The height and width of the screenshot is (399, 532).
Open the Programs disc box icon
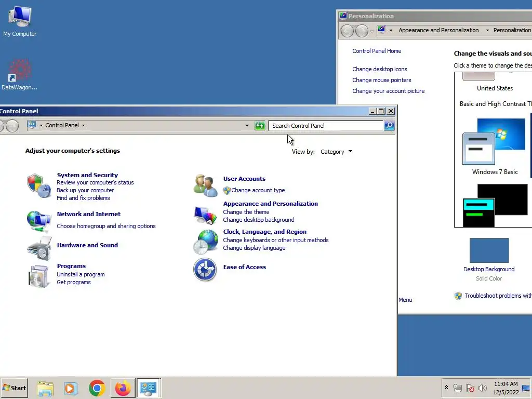(38, 276)
